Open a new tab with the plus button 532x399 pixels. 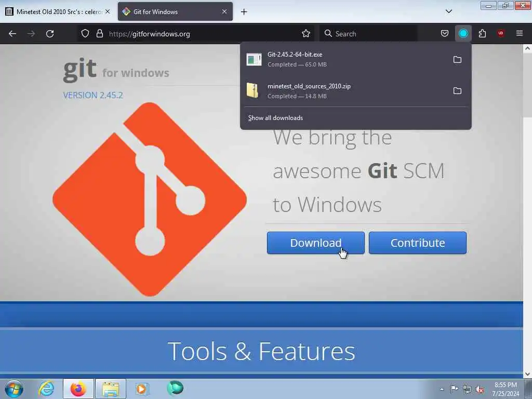click(244, 12)
